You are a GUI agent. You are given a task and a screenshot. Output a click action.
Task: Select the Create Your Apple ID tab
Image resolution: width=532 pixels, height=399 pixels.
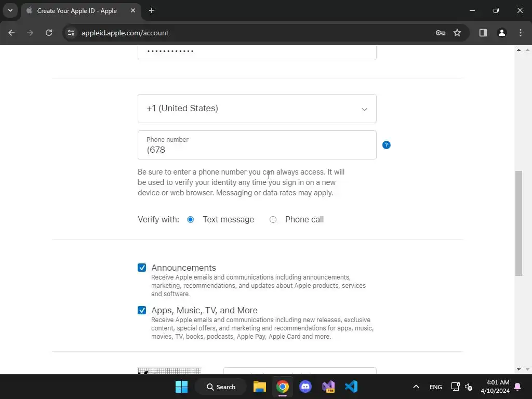coord(81,10)
